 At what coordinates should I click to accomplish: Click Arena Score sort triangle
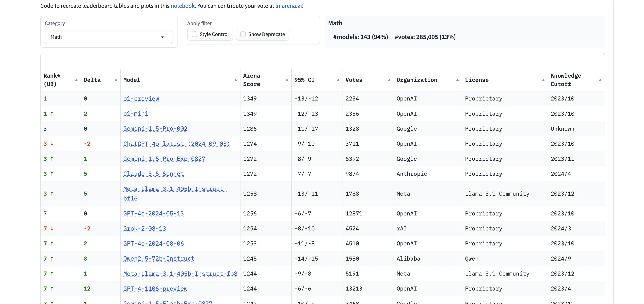coord(287,80)
